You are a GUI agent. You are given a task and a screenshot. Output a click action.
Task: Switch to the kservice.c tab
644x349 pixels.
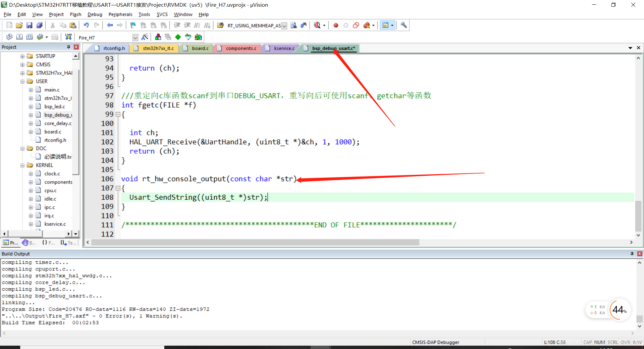[280, 48]
